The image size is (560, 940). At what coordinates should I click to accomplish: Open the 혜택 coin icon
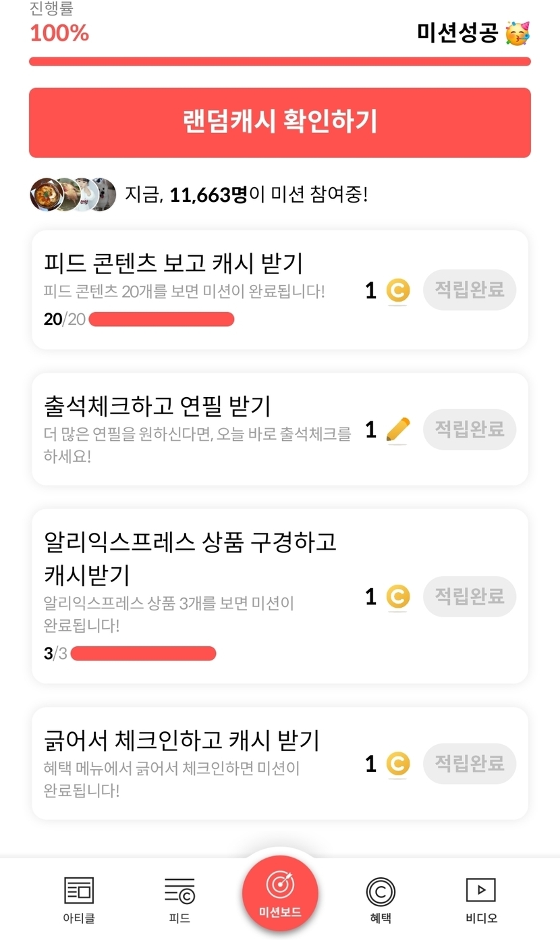coord(381,891)
